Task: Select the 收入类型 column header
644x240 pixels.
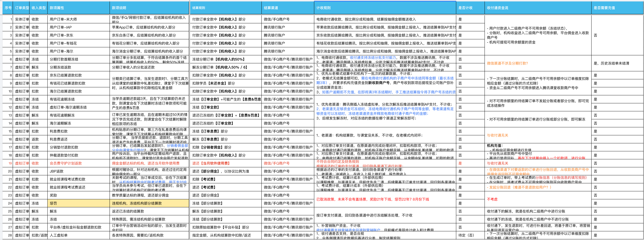Action: click(39, 8)
